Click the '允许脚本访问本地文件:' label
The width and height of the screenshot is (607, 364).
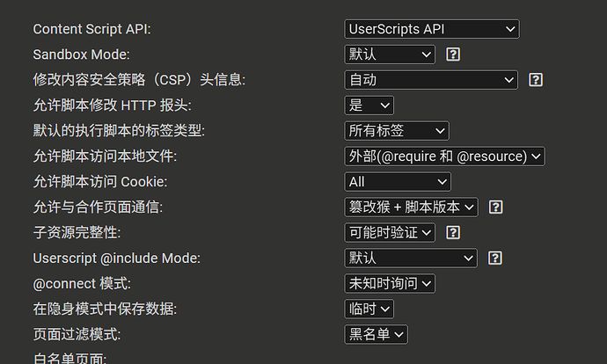point(105,157)
